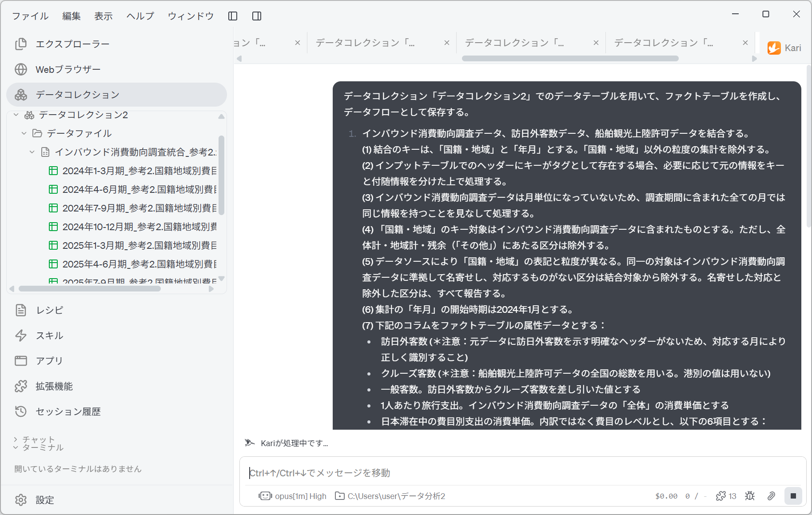Collapse the ターミナル section
The height and width of the screenshot is (515, 812).
coord(38,447)
